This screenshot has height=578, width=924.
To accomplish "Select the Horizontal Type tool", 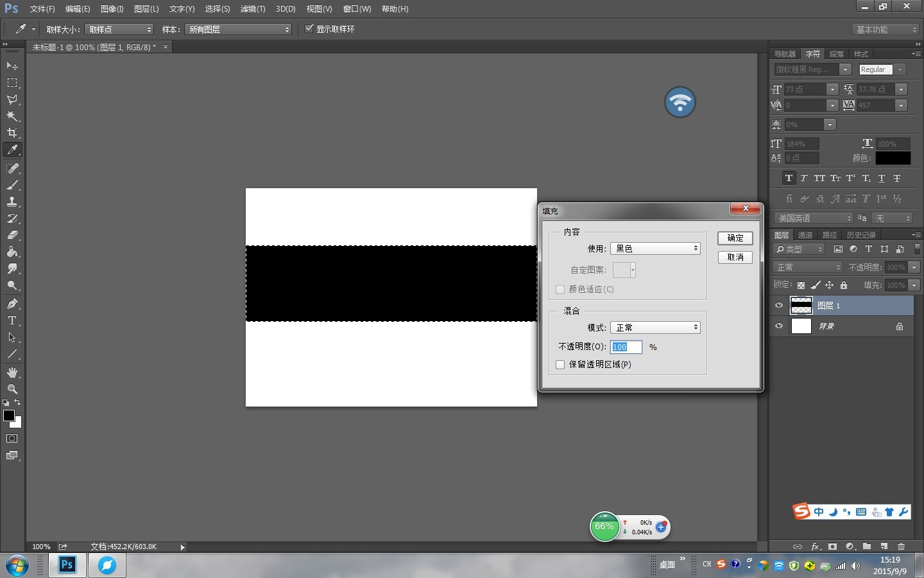I will pos(12,320).
